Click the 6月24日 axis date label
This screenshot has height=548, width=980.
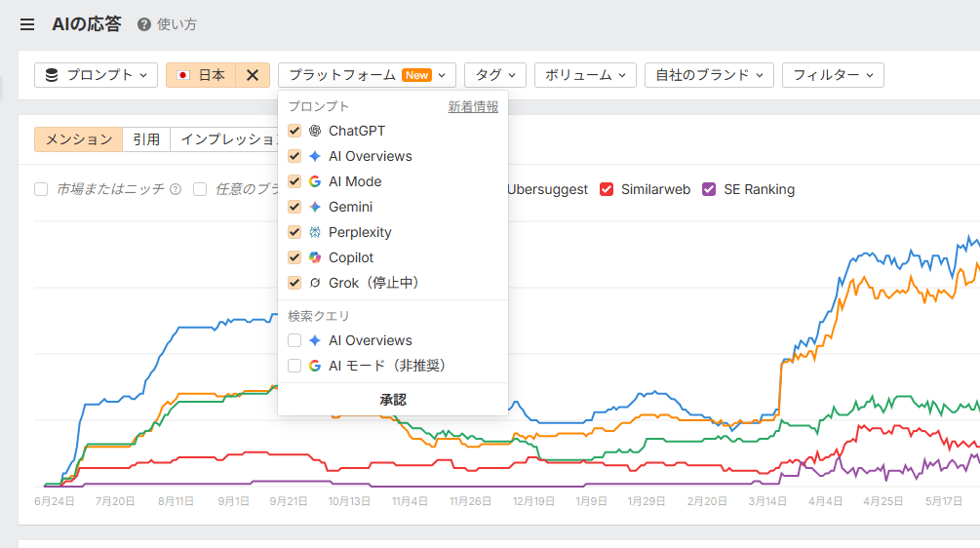pyautogui.click(x=55, y=501)
